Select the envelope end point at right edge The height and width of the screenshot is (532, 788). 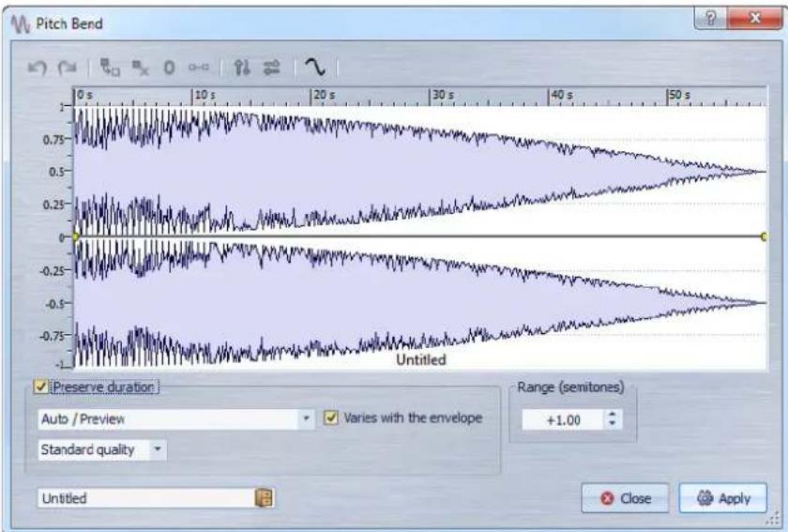point(764,236)
